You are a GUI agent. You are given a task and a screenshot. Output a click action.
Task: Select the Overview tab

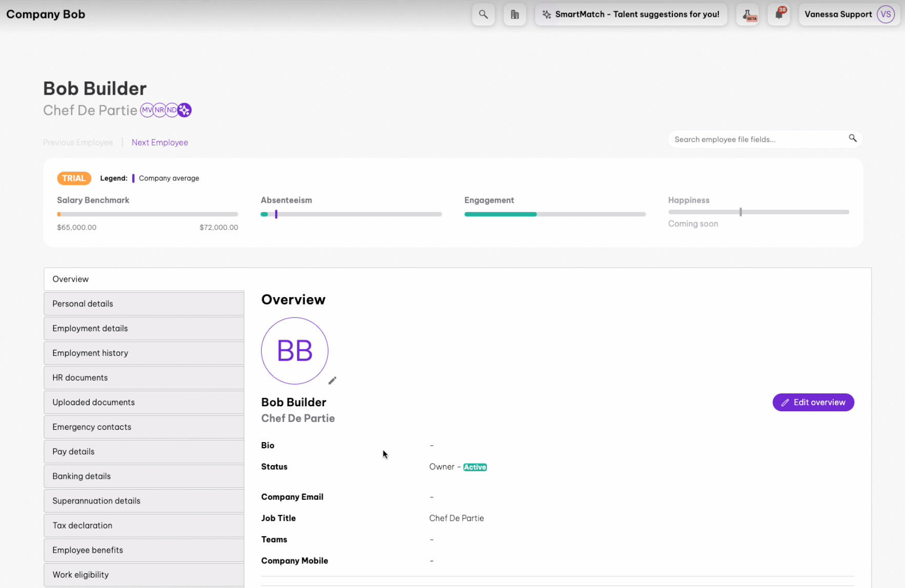[x=144, y=279]
